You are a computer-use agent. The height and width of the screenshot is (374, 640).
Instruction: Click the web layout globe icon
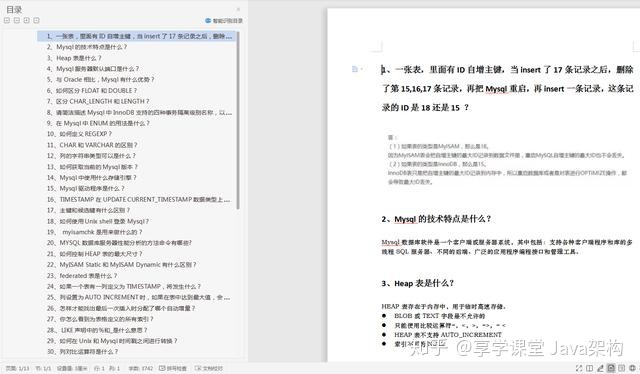coord(632,368)
